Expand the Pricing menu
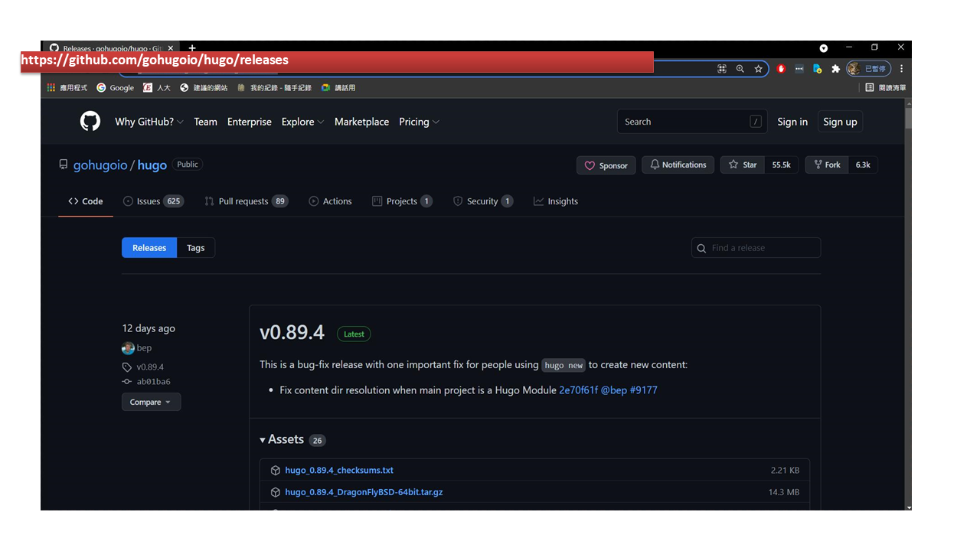Image resolution: width=980 pixels, height=551 pixels. (x=419, y=122)
